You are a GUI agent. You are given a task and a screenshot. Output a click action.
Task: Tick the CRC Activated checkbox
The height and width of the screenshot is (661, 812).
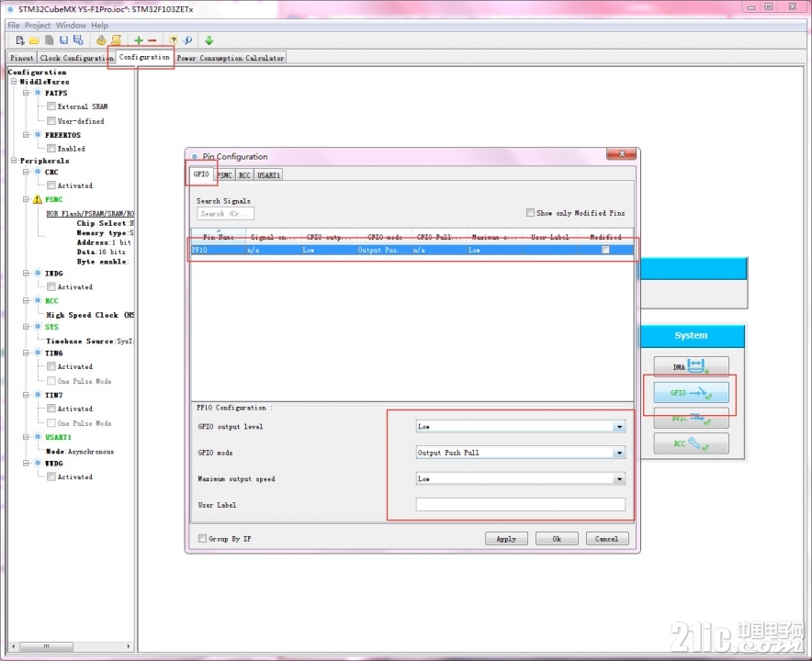[x=51, y=185]
